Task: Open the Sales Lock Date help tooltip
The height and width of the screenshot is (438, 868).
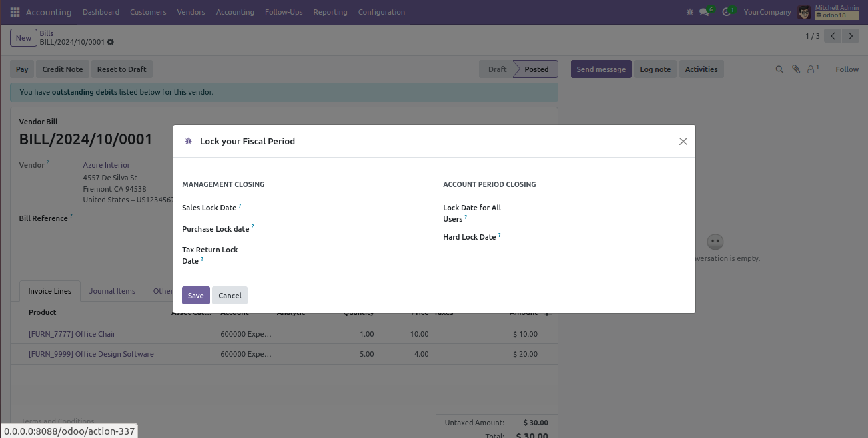Action: pos(240,206)
